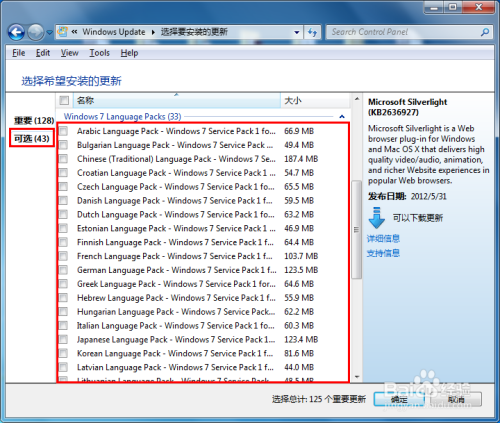Check the Italian Language Pack checkbox
This screenshot has width=500, height=423.
tap(63, 326)
